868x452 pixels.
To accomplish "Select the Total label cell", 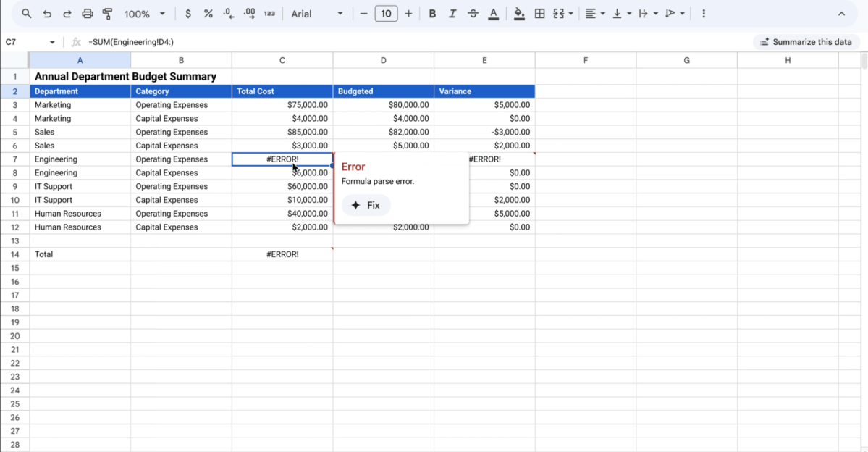I will [80, 254].
